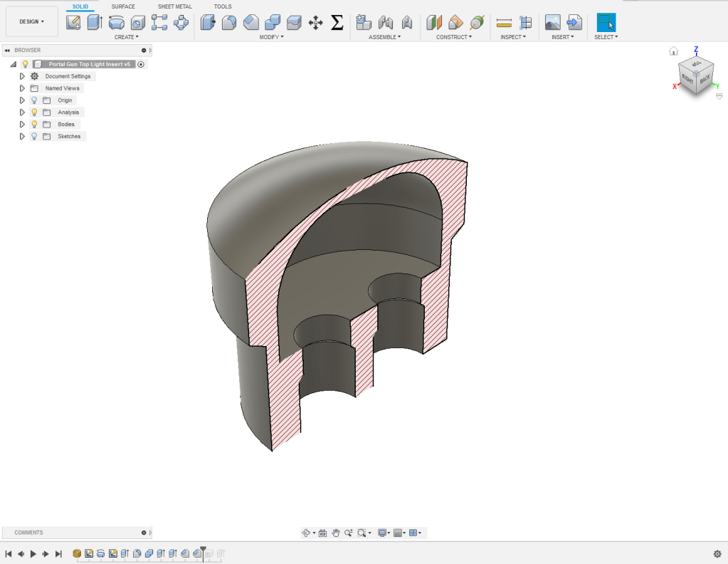This screenshot has width=728, height=564.
Task: Open the Measure tool
Action: (x=504, y=23)
